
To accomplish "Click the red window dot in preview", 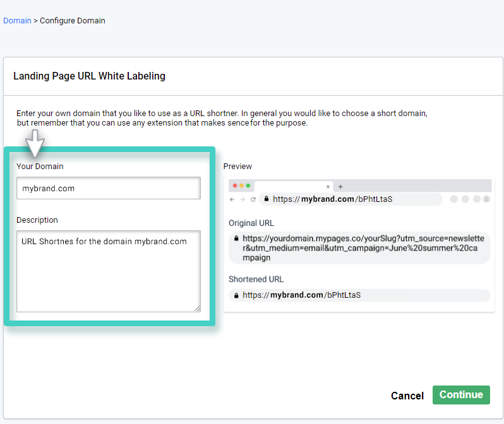I will point(235,185).
